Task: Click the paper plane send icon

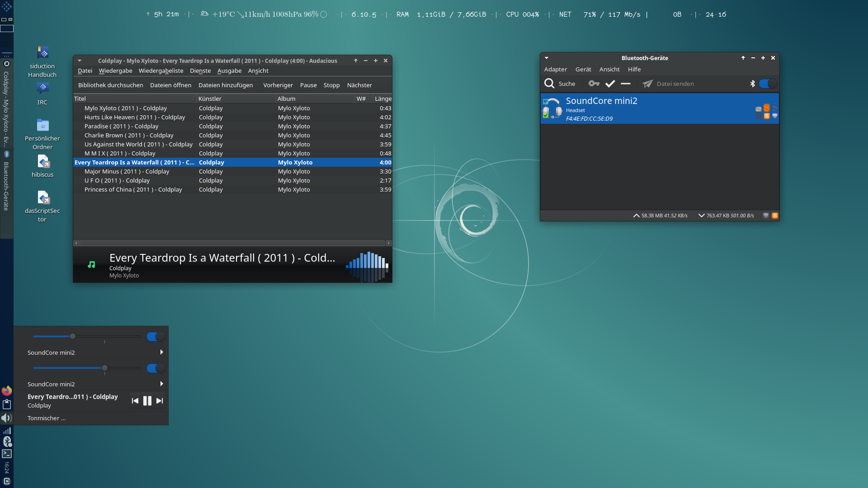Action: point(648,84)
